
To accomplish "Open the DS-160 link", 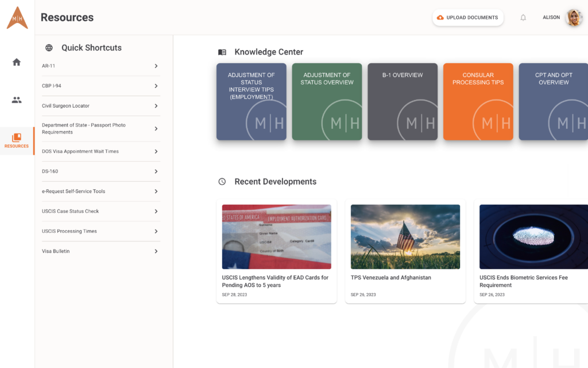I will coord(50,171).
